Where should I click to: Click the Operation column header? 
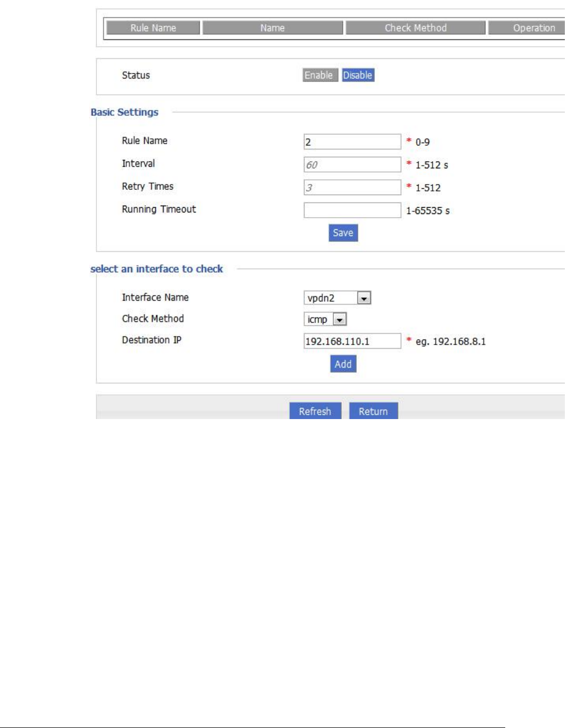527,28
